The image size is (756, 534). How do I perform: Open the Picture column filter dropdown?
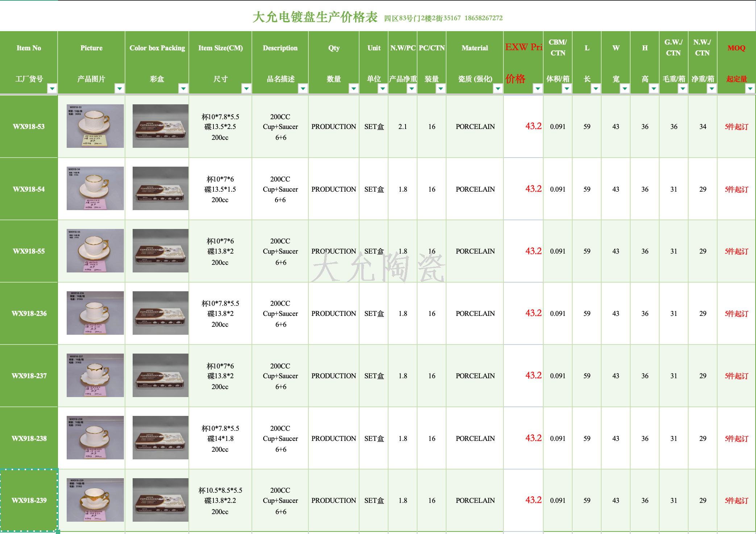(x=119, y=88)
